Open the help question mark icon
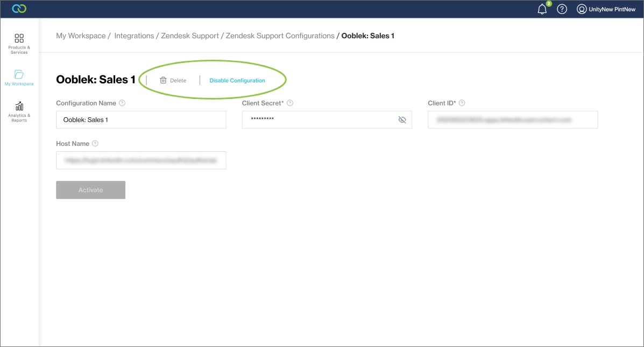644x347 pixels. coord(562,9)
